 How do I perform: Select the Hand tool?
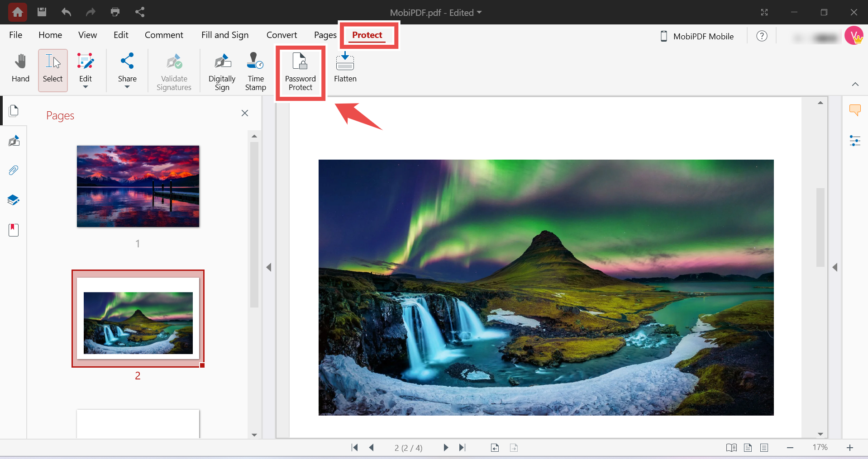point(20,69)
